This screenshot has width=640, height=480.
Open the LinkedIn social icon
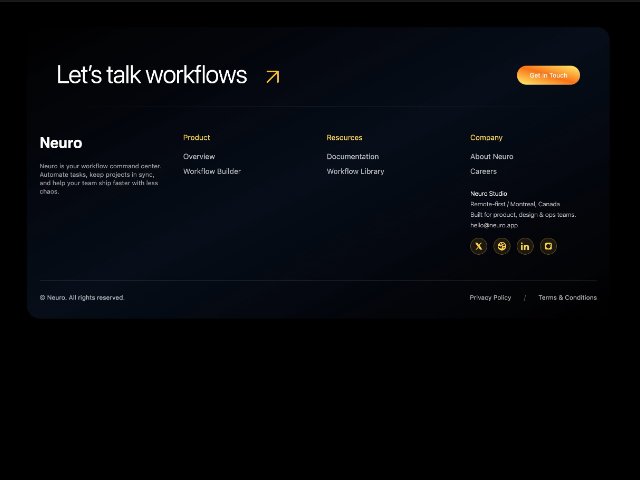click(x=525, y=246)
